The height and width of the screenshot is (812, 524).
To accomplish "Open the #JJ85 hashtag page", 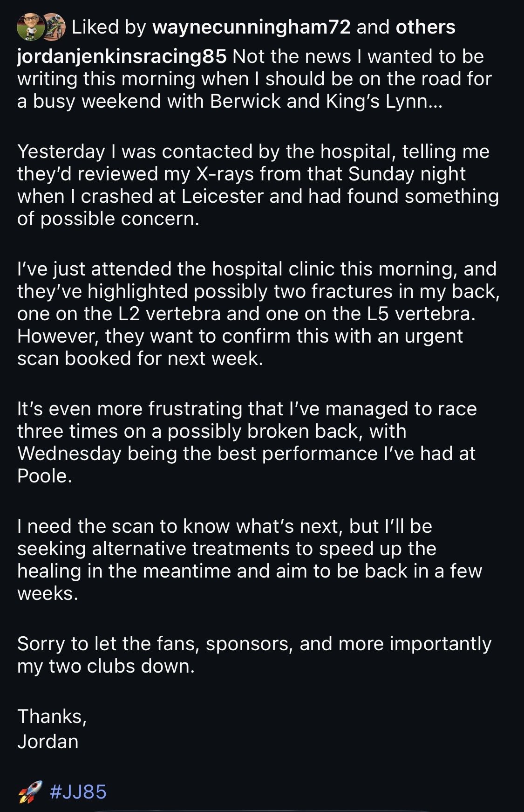I will [78, 791].
